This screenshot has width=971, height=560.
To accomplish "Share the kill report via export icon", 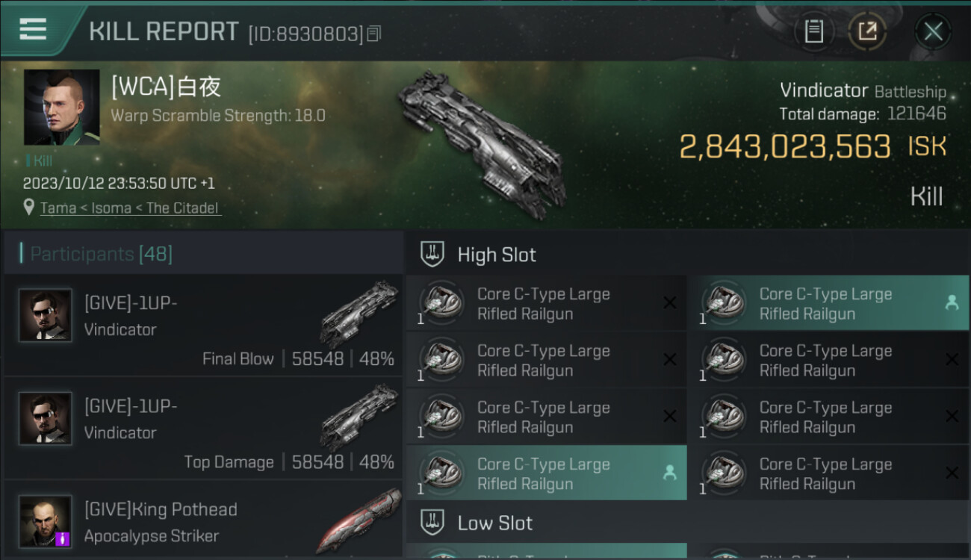I will click(x=867, y=31).
